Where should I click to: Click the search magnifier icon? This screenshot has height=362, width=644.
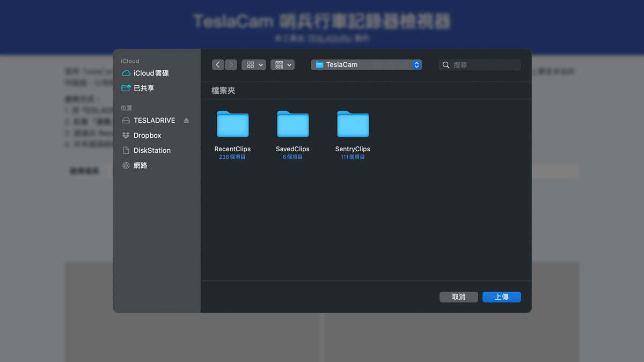point(446,65)
